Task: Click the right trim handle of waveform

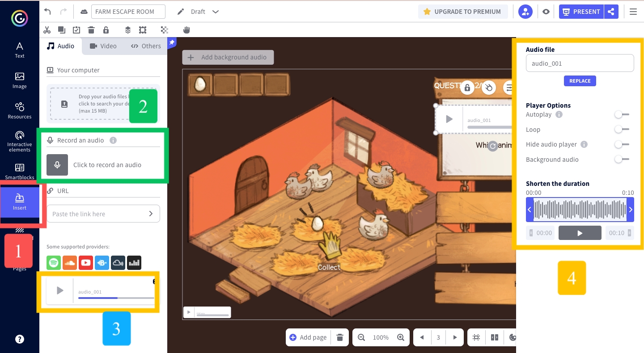Action: (631, 210)
